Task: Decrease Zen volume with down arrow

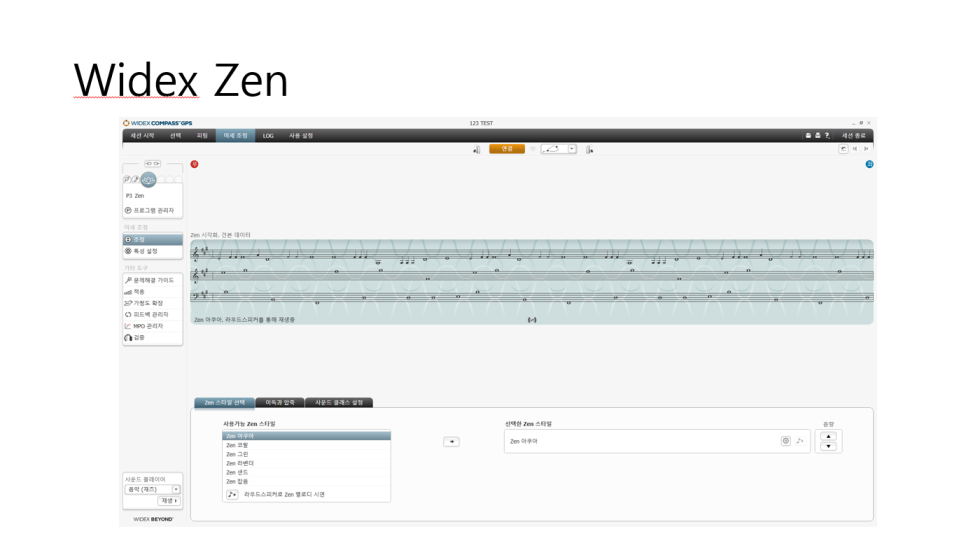Action: [829, 446]
